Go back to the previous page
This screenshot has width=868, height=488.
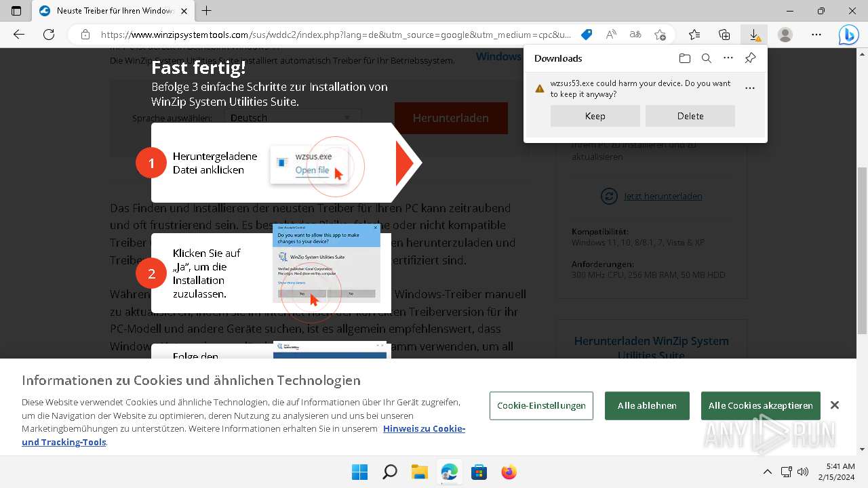point(19,35)
